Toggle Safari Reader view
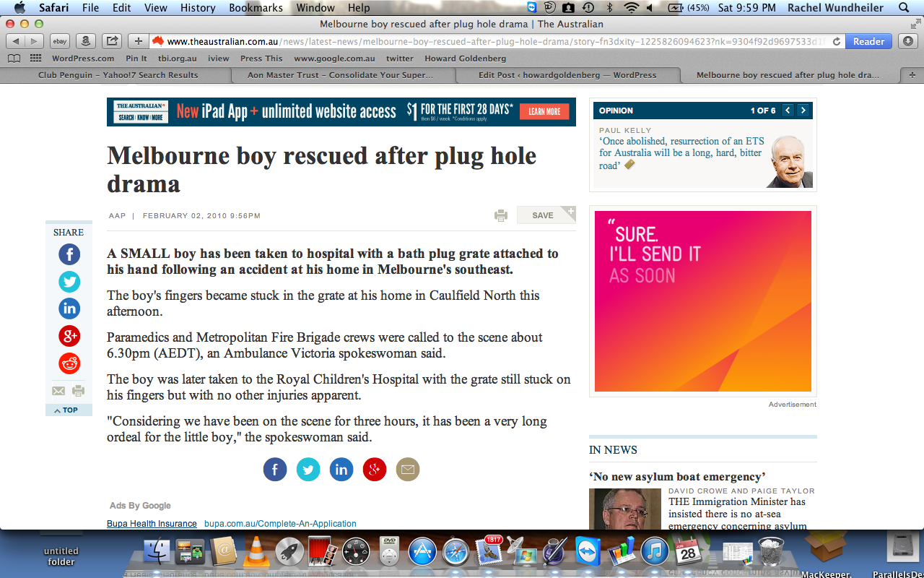Screen dimensions: 924x578 (x=868, y=41)
